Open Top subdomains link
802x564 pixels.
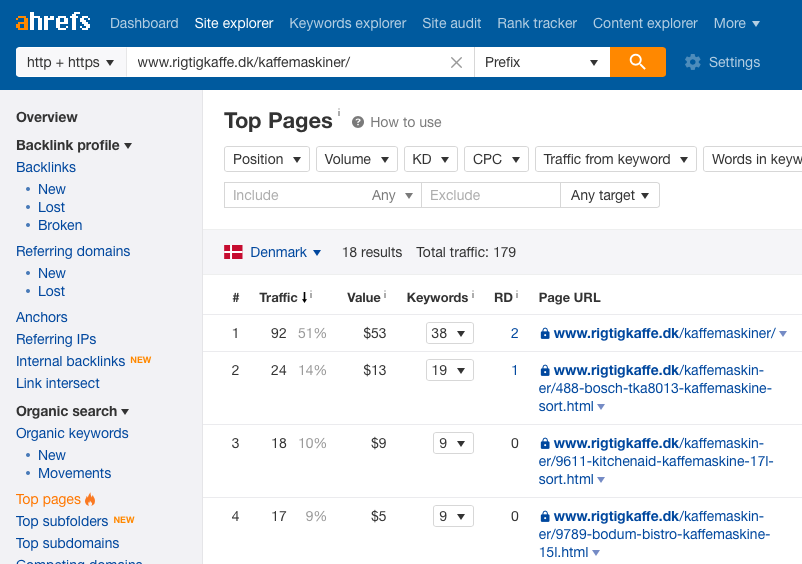pos(68,543)
